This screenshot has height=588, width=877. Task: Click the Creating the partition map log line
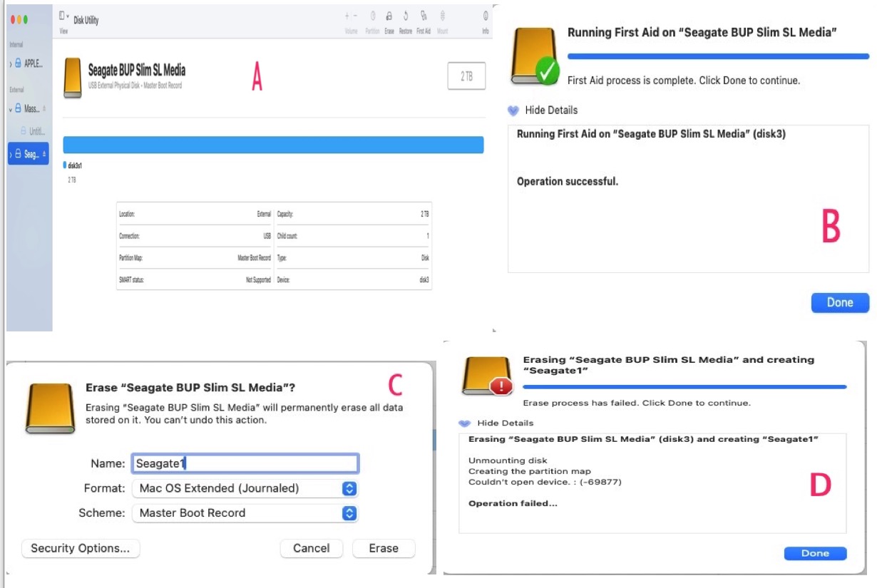coord(530,472)
